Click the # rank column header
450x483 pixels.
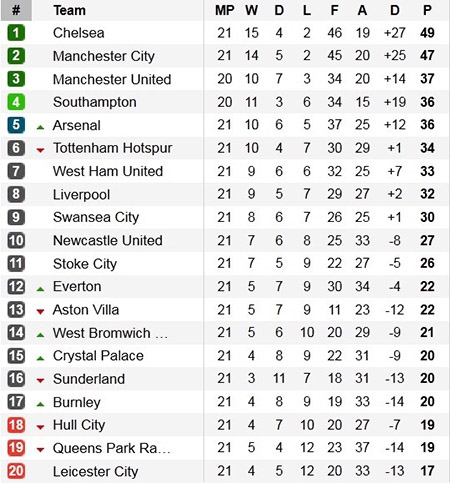16,10
